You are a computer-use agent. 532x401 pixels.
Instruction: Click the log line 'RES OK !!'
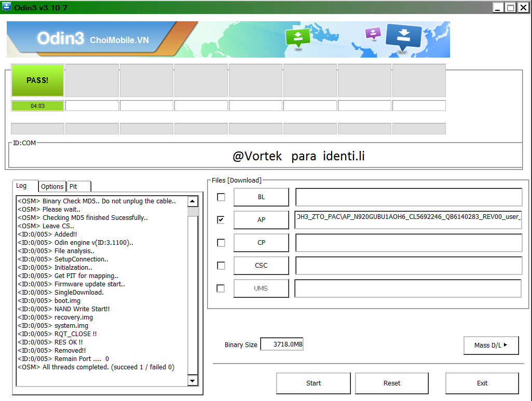(50, 342)
